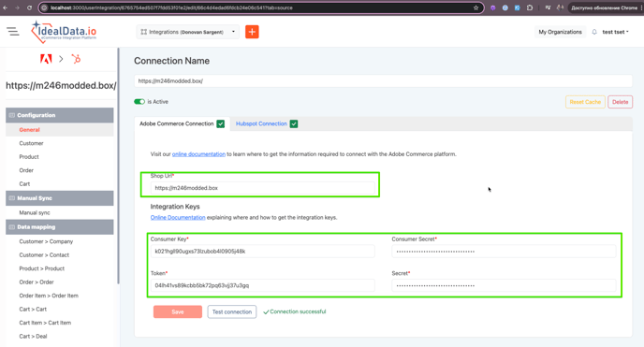Click the Save button
This screenshot has width=644, height=347.
pos(178,311)
